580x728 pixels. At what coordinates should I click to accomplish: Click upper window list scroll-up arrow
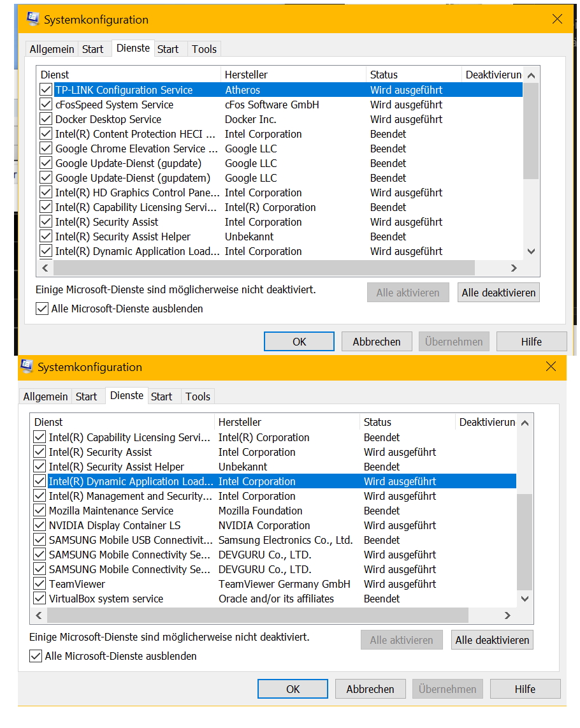pos(531,75)
